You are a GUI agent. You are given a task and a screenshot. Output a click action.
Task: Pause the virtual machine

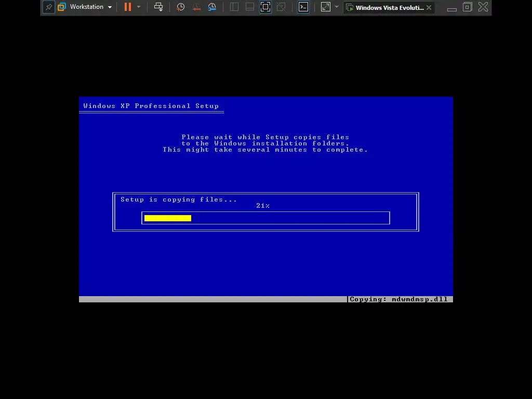click(x=128, y=7)
